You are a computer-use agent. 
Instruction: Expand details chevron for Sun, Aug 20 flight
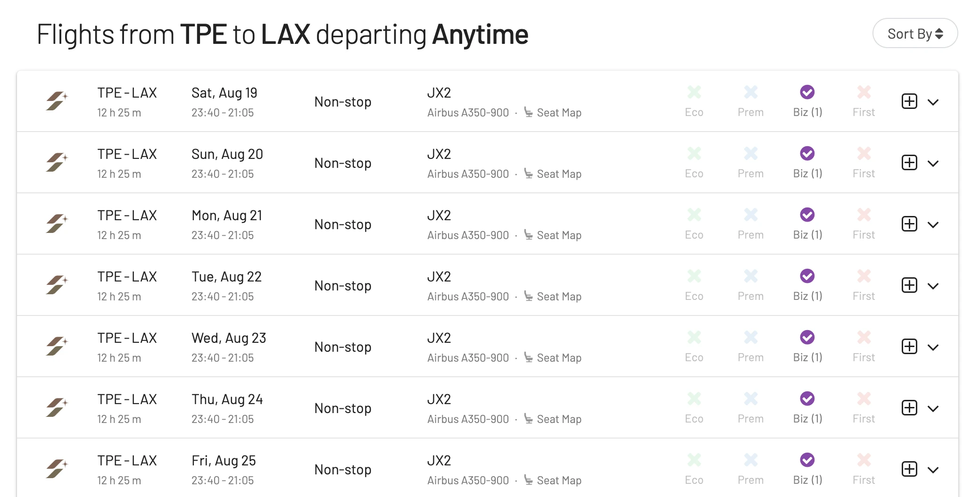tap(933, 164)
